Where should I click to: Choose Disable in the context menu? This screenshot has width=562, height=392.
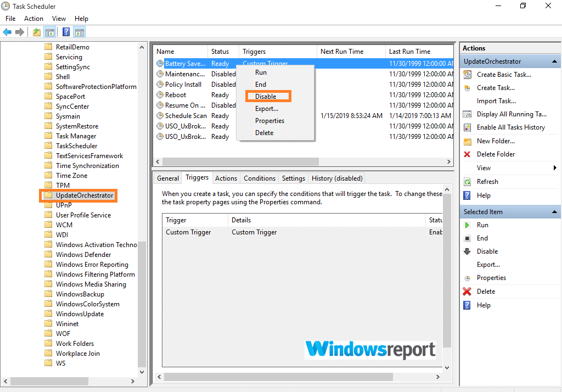pos(266,97)
